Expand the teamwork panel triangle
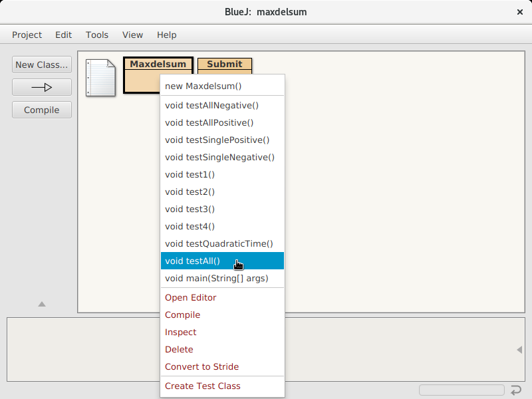Image resolution: width=532 pixels, height=399 pixels. (42, 304)
